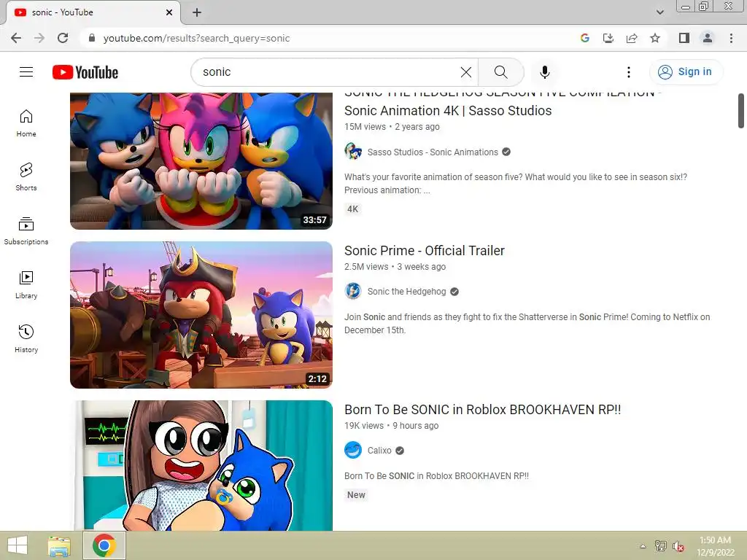
Task: Click the Sonic Prime video description text
Action: (527, 323)
